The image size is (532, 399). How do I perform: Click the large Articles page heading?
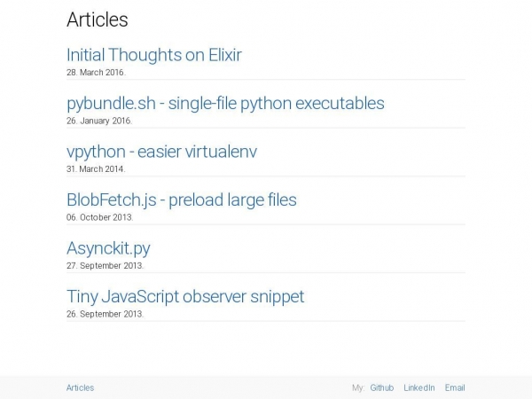pos(97,20)
